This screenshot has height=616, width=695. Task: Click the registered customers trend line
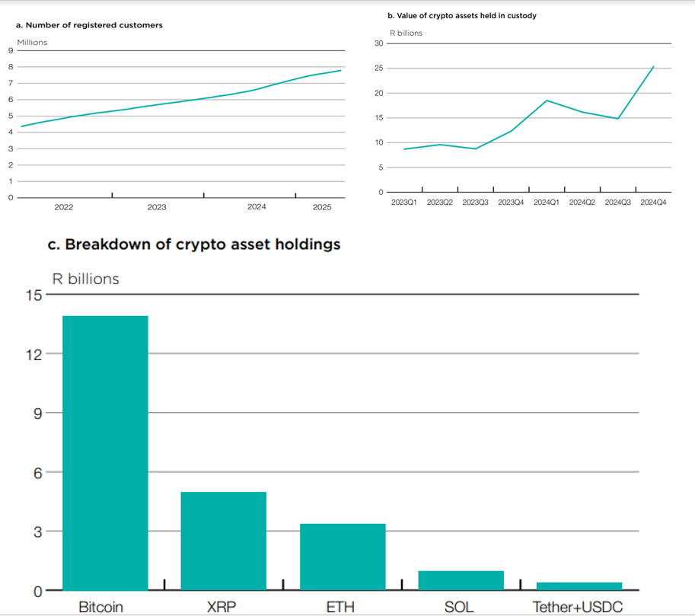point(183,101)
